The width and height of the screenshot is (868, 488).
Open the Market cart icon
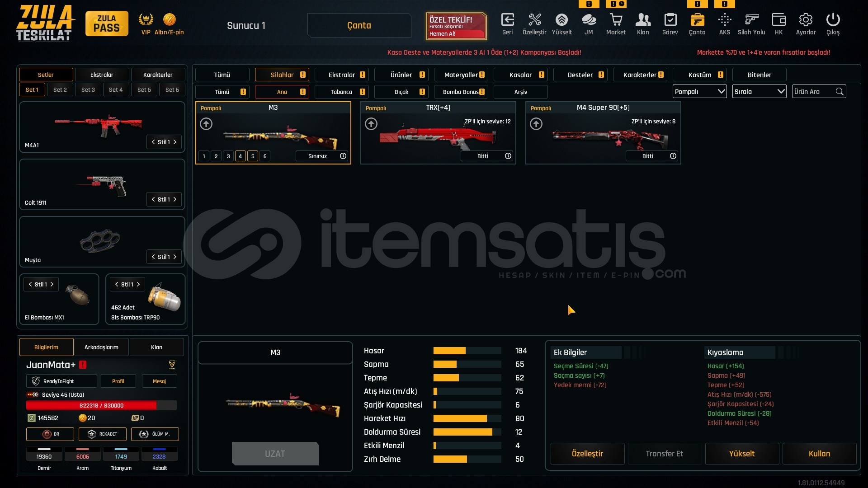616,20
